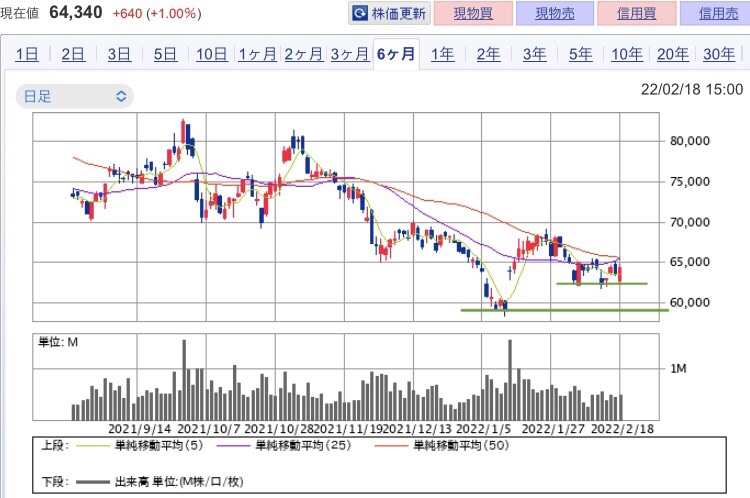
Task: Click the 65,000 price axis label
Action: pos(690,262)
